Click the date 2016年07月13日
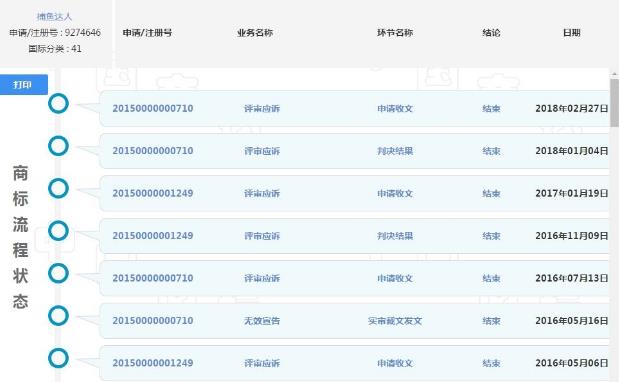The height and width of the screenshot is (382, 619). (x=572, y=278)
